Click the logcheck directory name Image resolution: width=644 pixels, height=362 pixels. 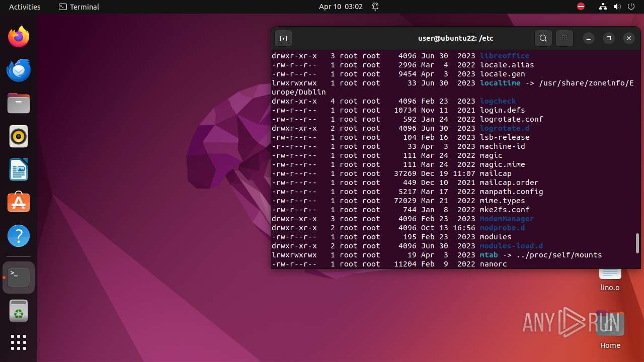(x=498, y=101)
